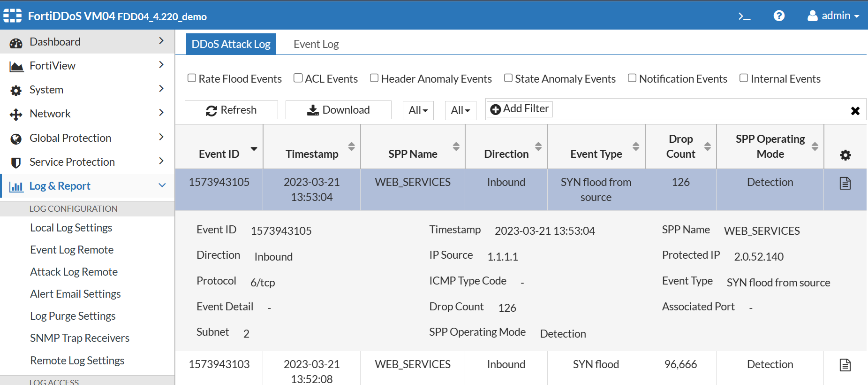Open the first All dropdown filter
The height and width of the screenshot is (385, 868).
click(x=418, y=110)
